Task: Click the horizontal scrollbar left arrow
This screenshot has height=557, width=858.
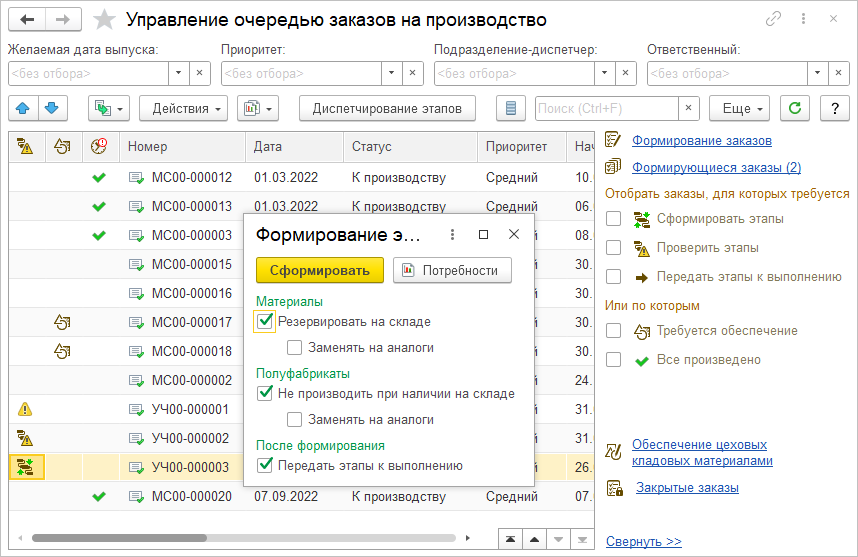Action: click(20, 538)
